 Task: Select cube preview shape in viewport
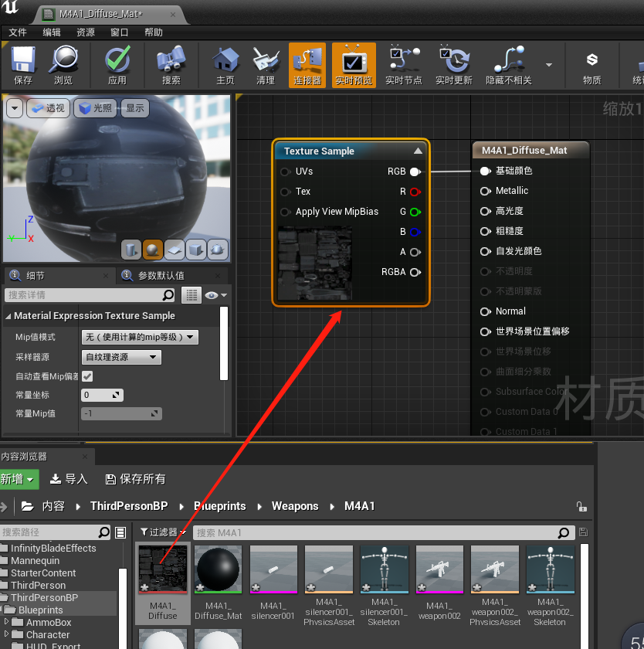(x=195, y=250)
